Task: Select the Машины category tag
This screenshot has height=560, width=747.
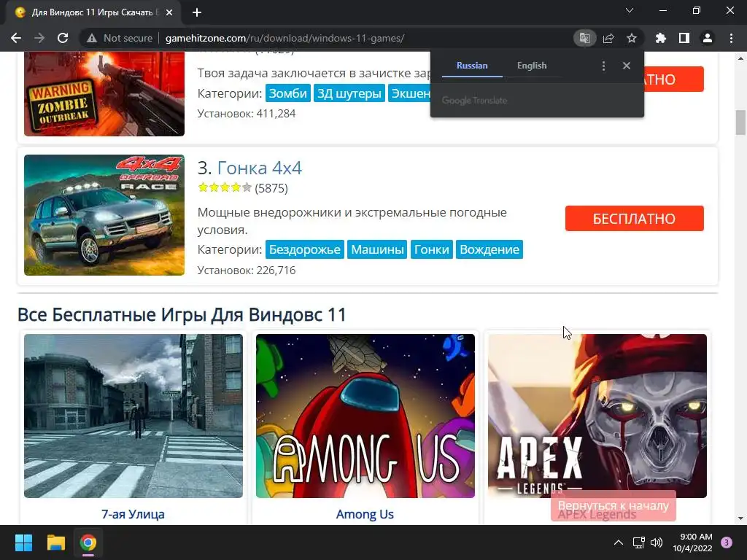Action: click(377, 249)
